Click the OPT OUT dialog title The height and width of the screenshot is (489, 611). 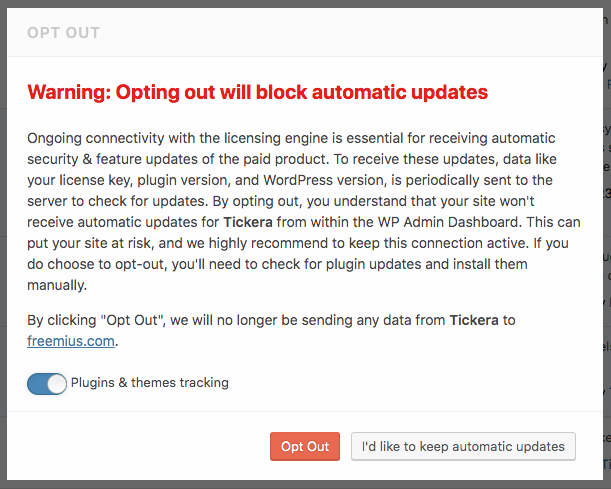click(x=64, y=32)
